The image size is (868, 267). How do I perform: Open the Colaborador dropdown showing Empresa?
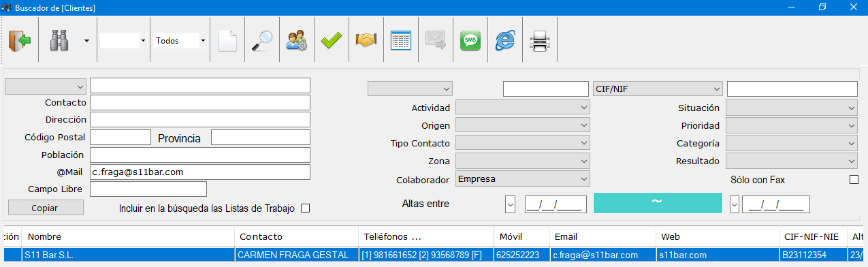pyautogui.click(x=522, y=179)
